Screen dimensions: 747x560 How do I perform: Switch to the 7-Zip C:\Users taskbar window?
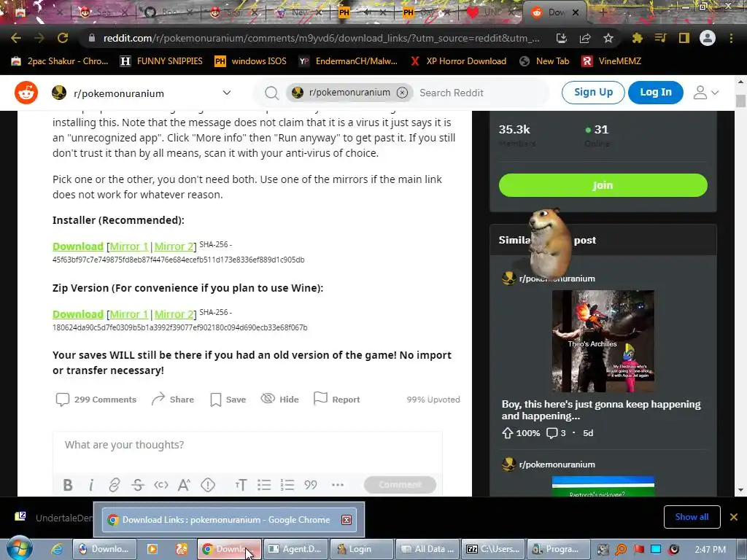492,549
